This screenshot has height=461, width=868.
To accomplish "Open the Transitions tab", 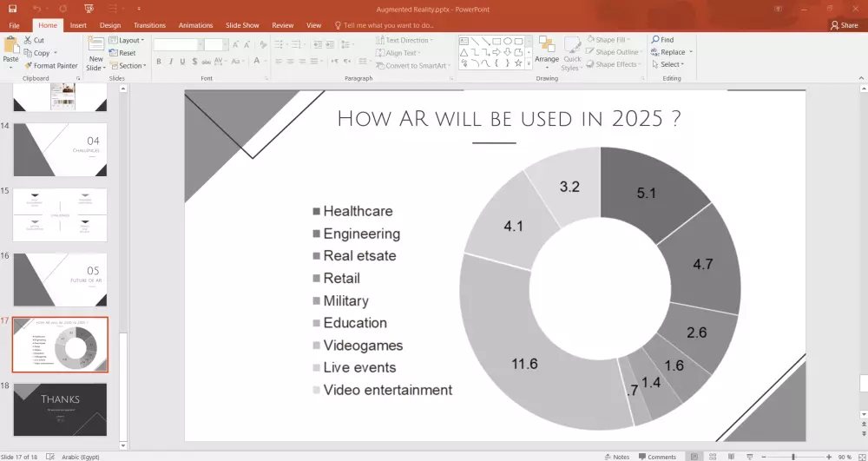I will point(149,25).
